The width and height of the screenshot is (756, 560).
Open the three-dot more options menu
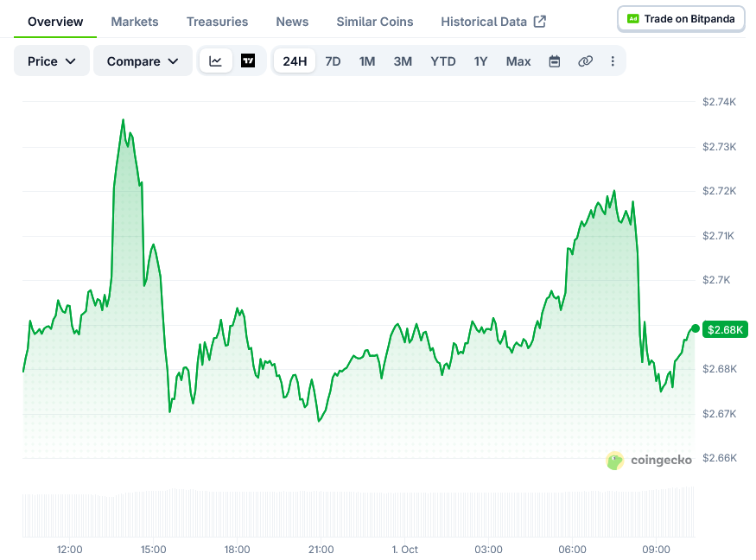coord(613,61)
